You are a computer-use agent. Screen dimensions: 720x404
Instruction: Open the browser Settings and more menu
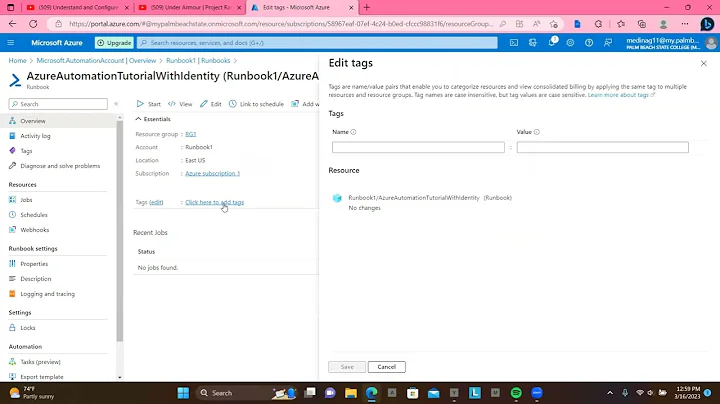pyautogui.click(x=685, y=24)
